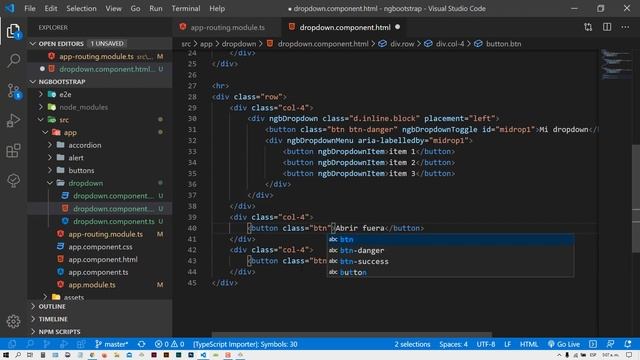
Task: Switch git branch via master indicator
Action: 111,344
